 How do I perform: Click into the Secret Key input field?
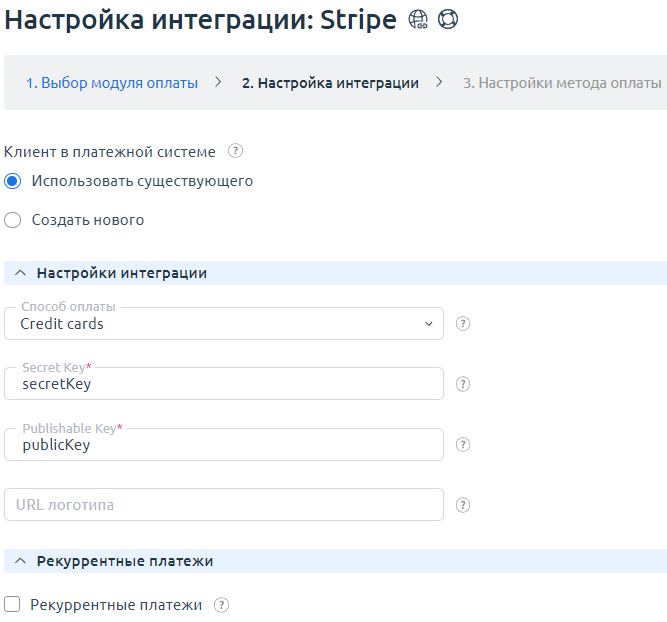(224, 384)
